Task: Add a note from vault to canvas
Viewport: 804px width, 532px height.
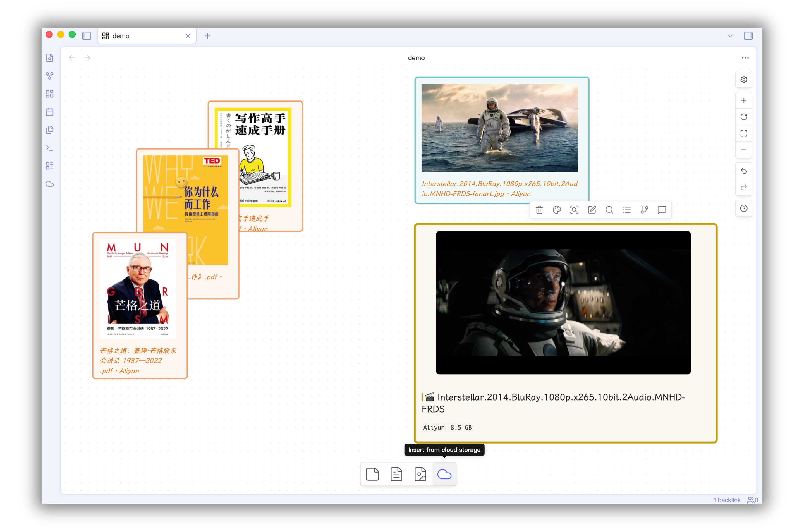Action: (x=397, y=474)
